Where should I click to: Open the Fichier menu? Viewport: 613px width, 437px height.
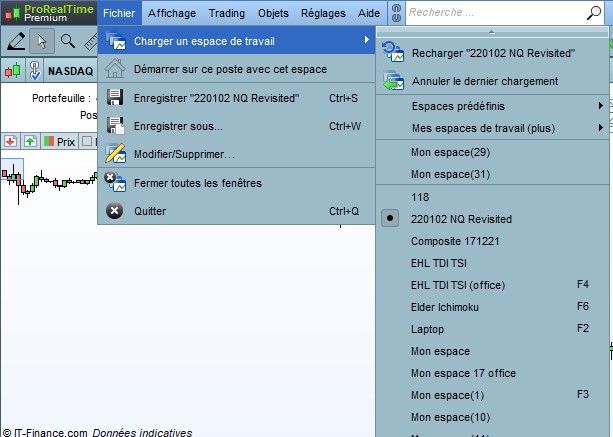coord(119,13)
